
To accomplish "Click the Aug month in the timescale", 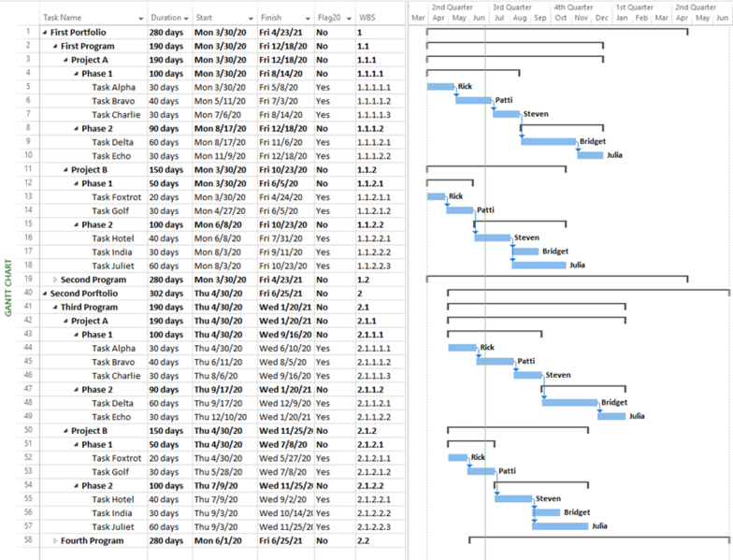I will 520,18.
